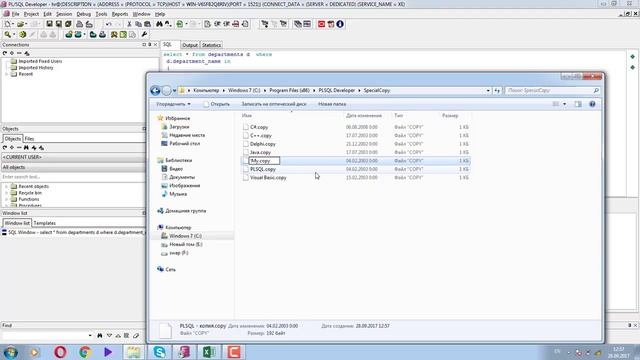Viewport: 640px width, 360px height.
Task: Switch to the Output tab
Action: (x=190, y=45)
